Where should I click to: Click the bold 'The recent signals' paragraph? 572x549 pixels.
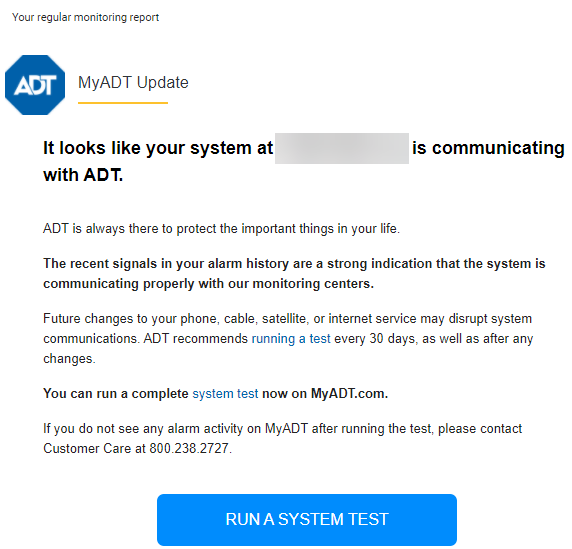(294, 274)
